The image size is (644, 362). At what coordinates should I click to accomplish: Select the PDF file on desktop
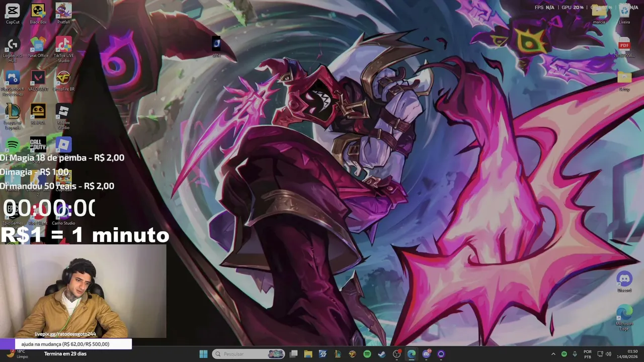[624, 47]
